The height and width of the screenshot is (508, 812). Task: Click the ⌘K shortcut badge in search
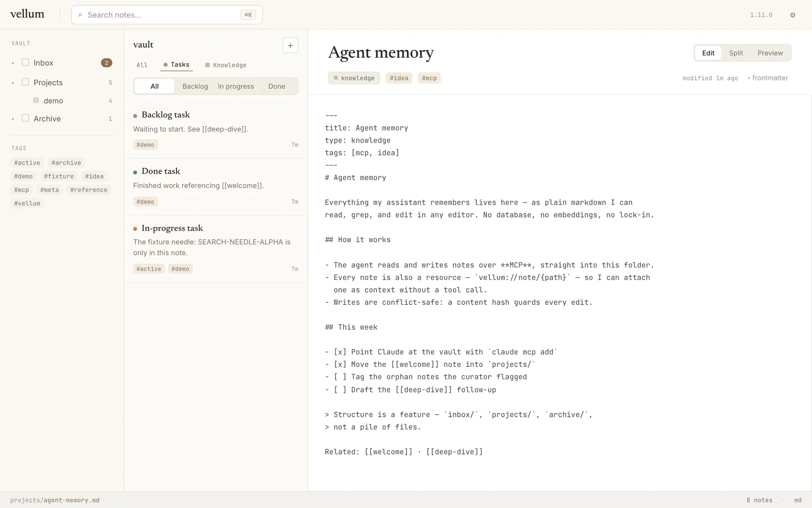[248, 15]
